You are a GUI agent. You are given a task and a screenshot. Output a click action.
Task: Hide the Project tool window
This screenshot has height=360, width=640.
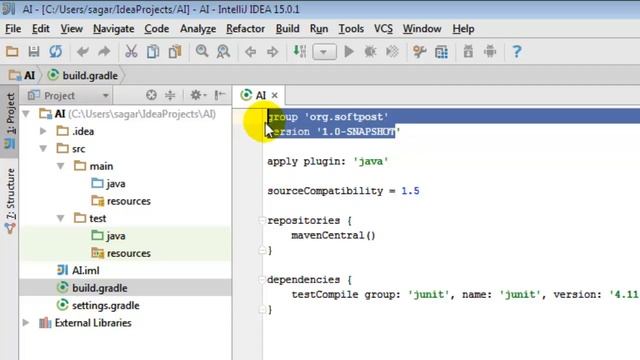click(220, 95)
